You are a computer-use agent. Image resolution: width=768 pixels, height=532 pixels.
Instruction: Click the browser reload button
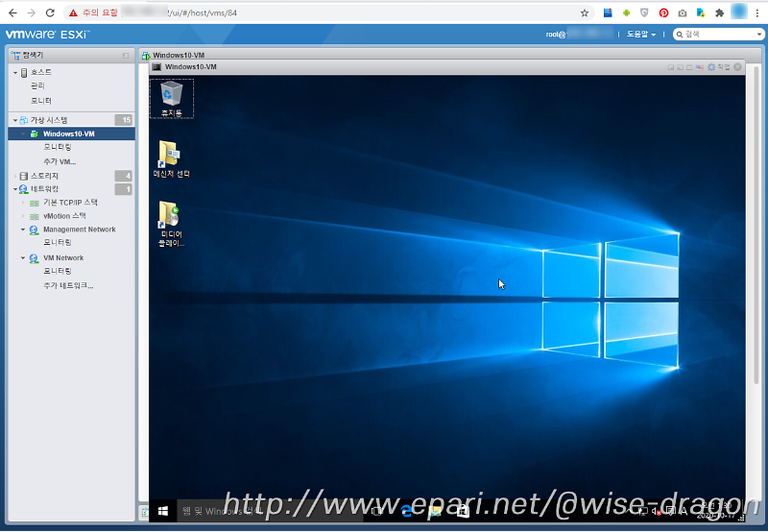click(50, 12)
